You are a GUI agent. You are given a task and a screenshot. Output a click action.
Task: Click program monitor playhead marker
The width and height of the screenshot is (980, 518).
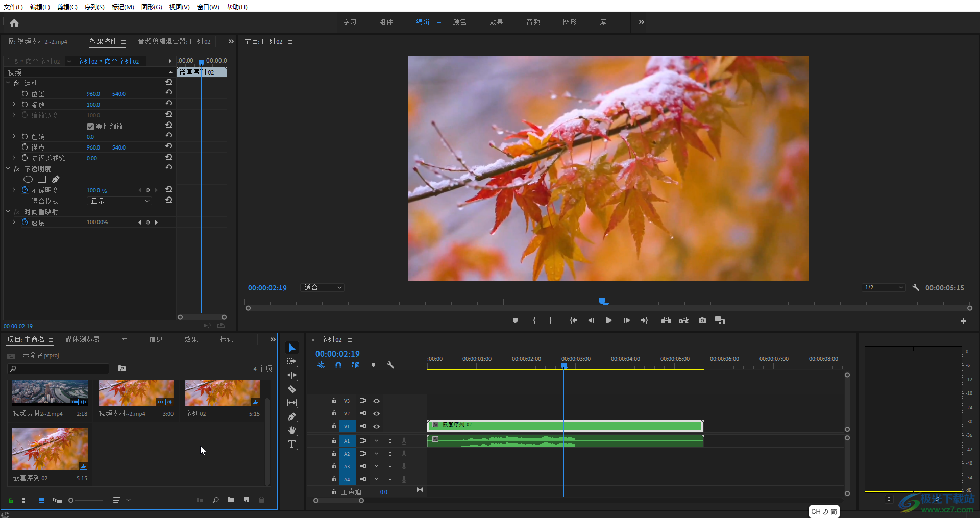coord(603,302)
